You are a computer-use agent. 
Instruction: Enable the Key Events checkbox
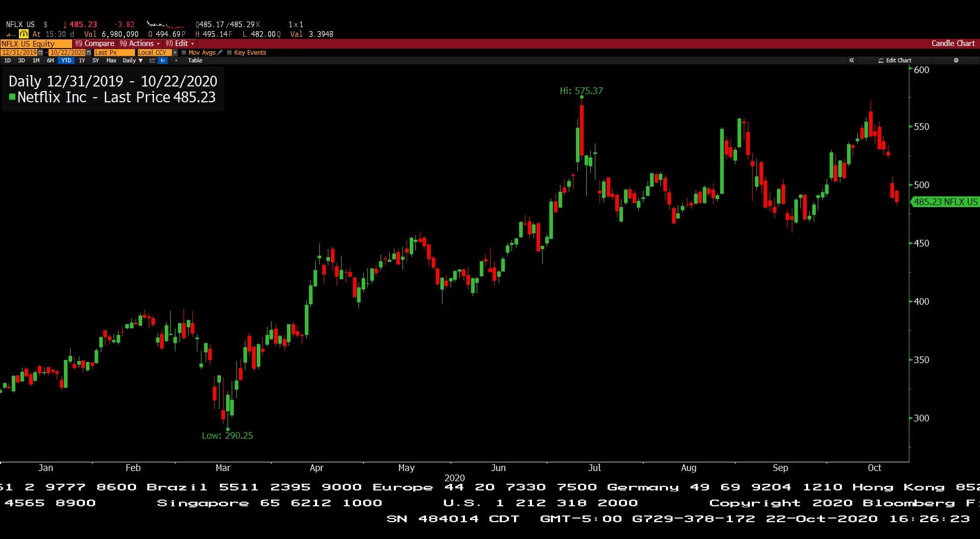[x=229, y=53]
